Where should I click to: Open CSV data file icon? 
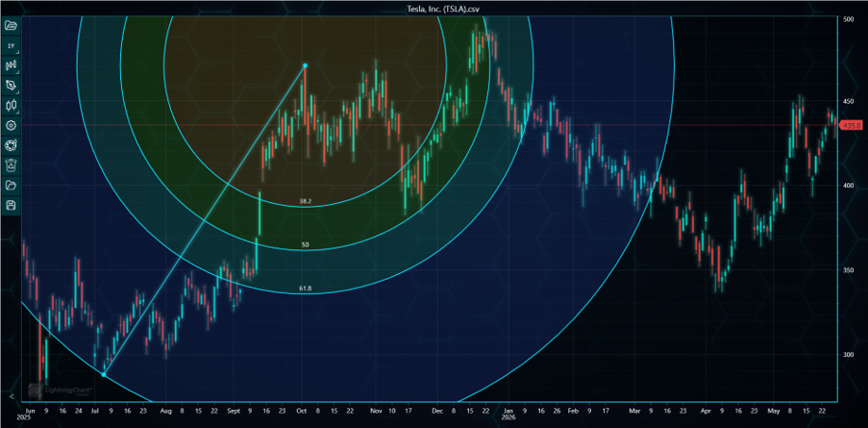tap(12, 25)
